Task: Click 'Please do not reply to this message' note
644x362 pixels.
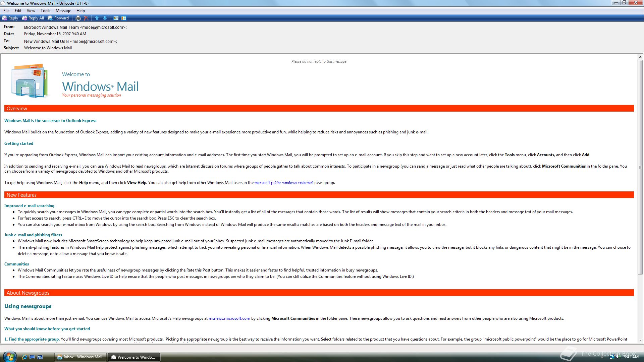Action: pos(319,61)
